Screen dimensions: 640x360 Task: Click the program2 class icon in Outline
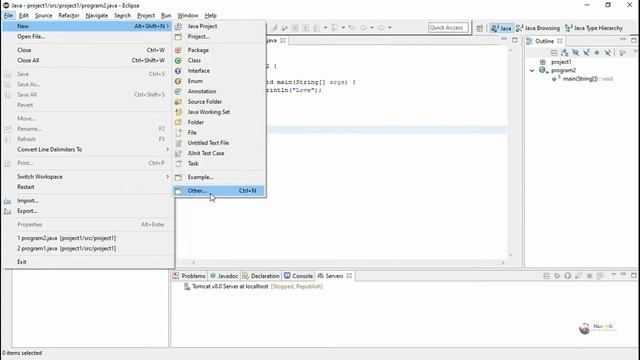click(543, 70)
